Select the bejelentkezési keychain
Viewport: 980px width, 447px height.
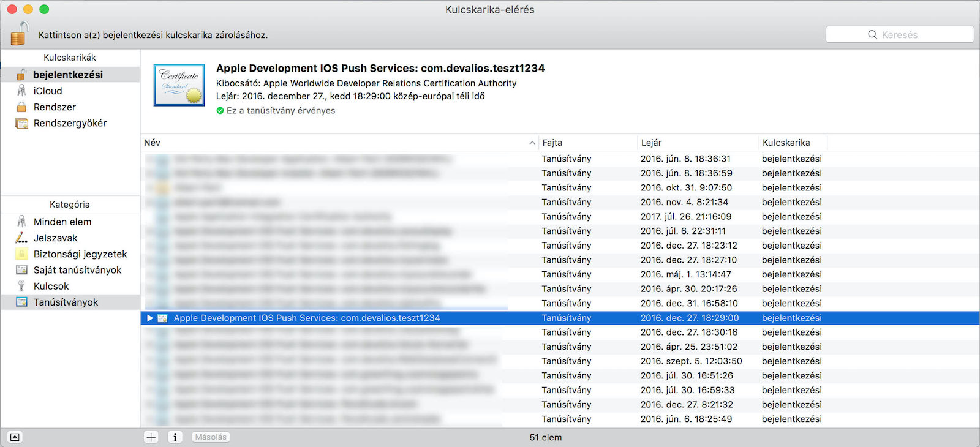pos(67,75)
